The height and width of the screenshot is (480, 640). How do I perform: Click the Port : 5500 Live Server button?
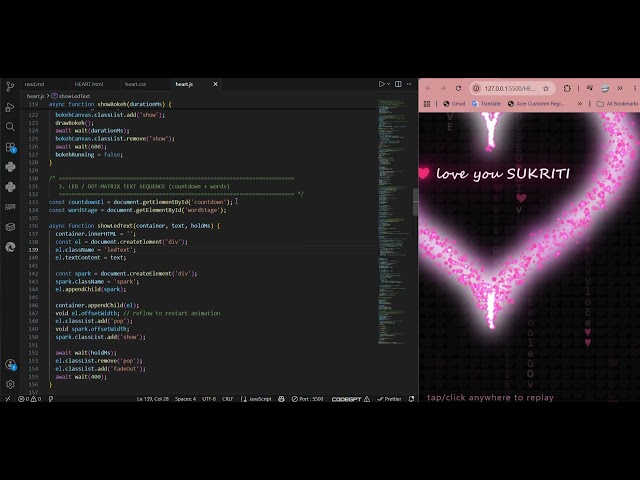click(307, 399)
